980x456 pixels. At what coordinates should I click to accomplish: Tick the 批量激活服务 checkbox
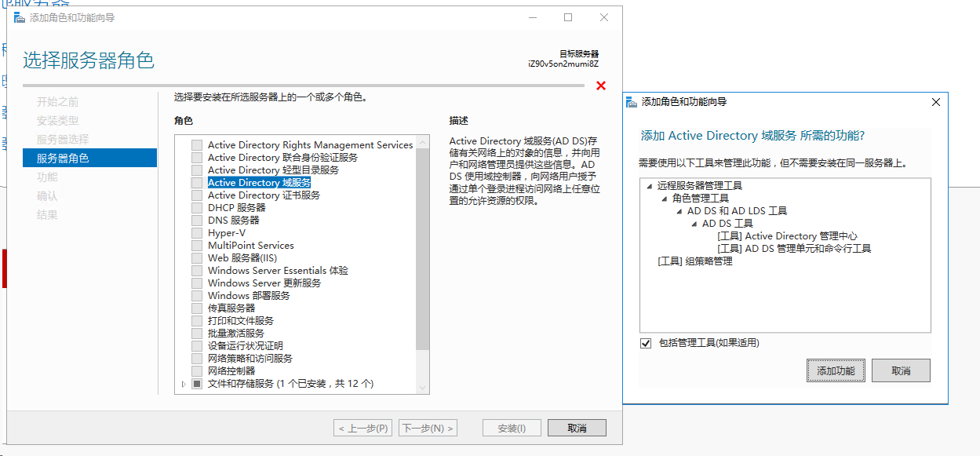197,334
